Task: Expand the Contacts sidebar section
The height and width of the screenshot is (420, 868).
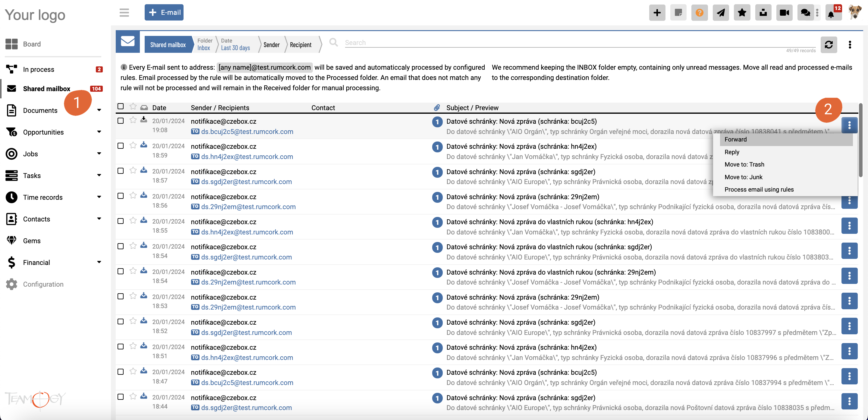Action: 99,219
